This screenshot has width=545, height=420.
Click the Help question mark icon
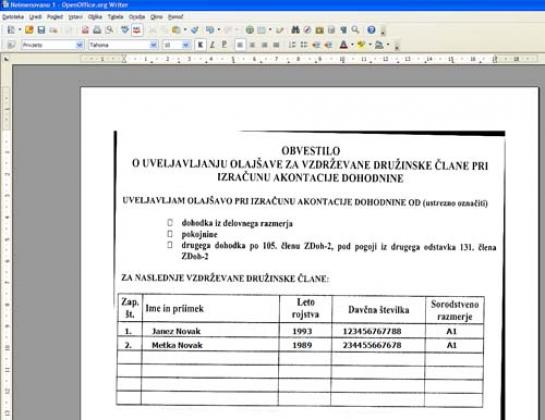(371, 30)
